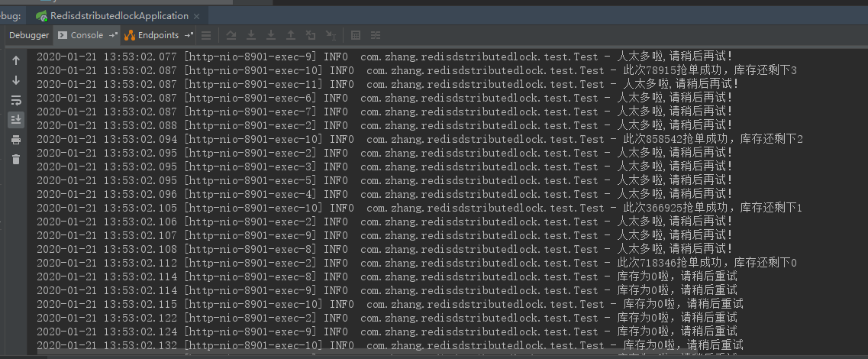Select the Console tab
Viewport: 868px width, 359px height.
tap(87, 35)
